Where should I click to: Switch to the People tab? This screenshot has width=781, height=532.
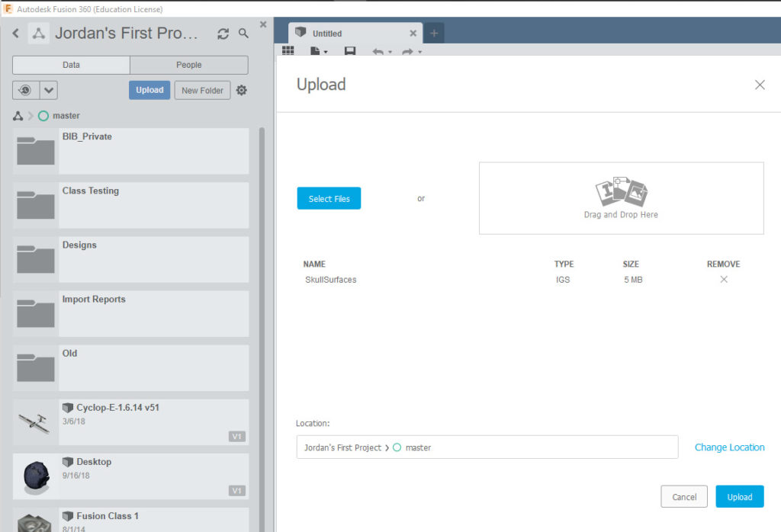point(188,65)
